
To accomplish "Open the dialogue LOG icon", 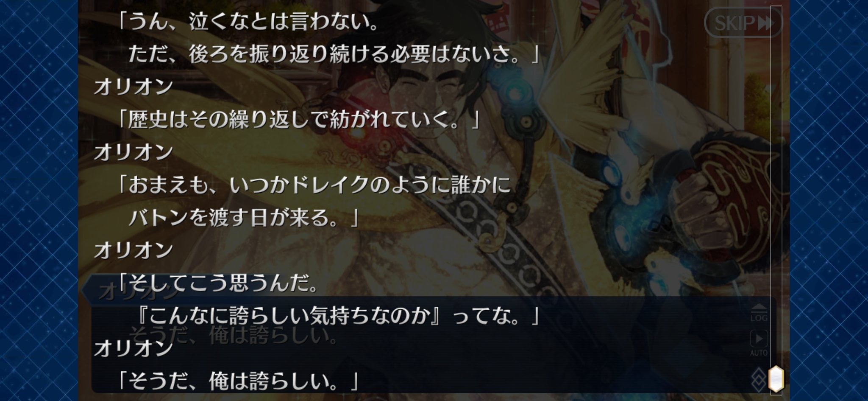I will pos(759,313).
